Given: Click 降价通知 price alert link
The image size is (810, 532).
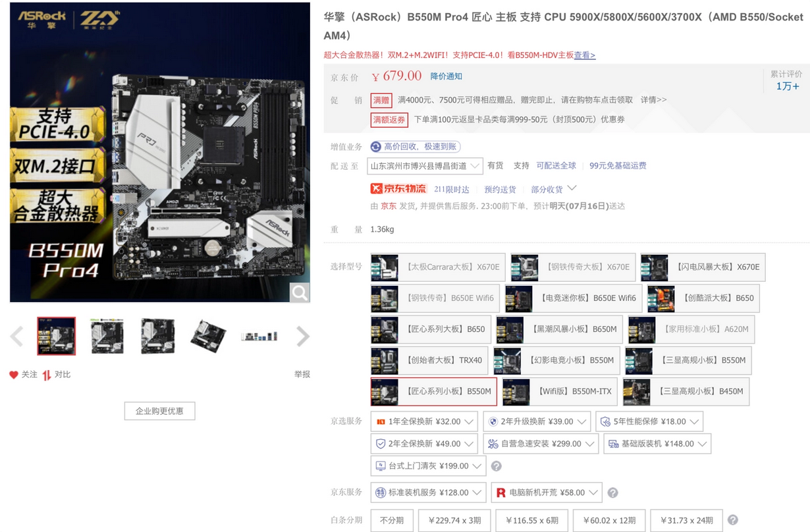Looking at the screenshot, I should [446, 76].
